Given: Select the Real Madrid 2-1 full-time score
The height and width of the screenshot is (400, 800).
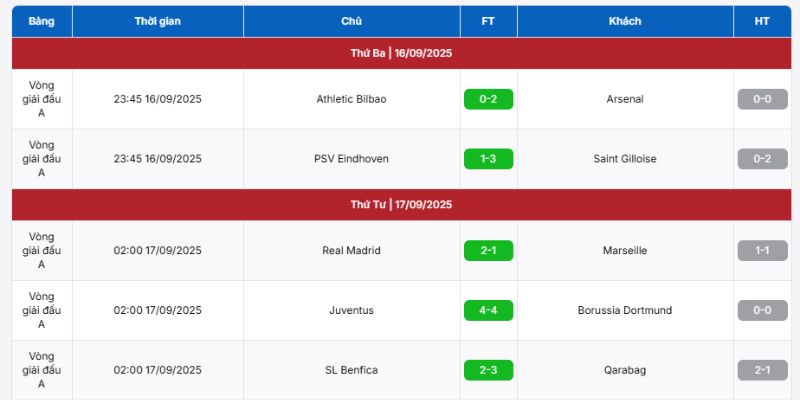Looking at the screenshot, I should [488, 250].
